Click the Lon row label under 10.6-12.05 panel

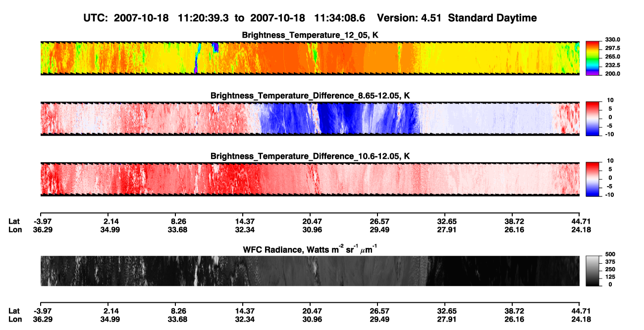coord(15,230)
